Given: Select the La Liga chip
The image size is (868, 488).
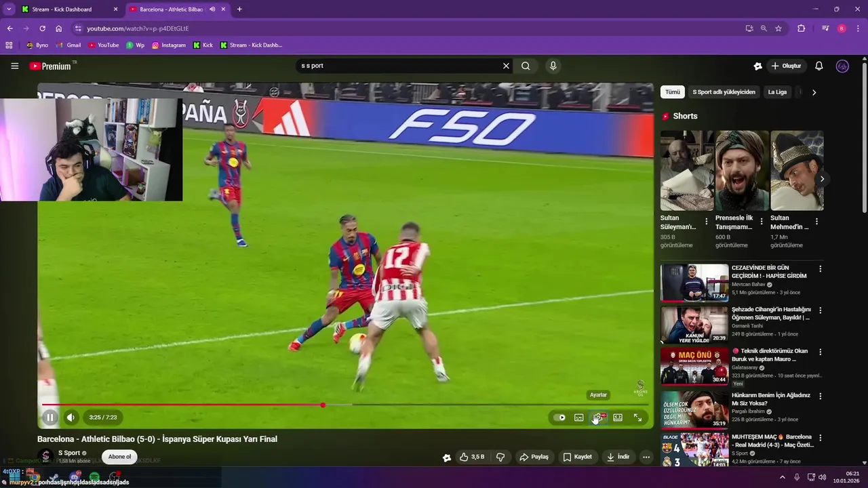Looking at the screenshot, I should pyautogui.click(x=777, y=92).
